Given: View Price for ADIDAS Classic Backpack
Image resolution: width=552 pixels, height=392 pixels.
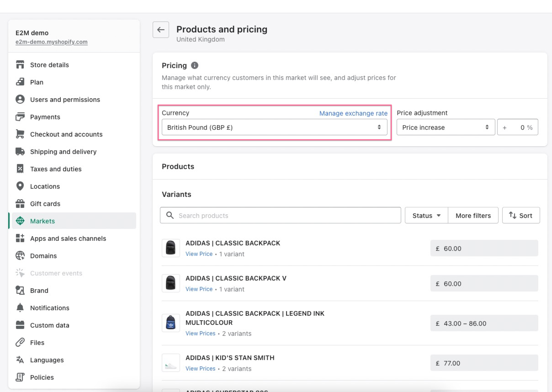Looking at the screenshot, I should pos(199,254).
